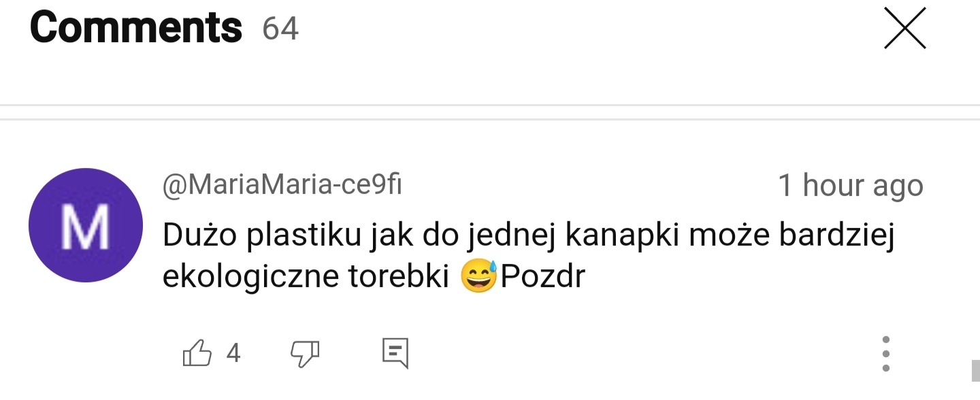Dislike the comment with thumbs down
Viewport: 980px width, 400px height.
(x=305, y=354)
